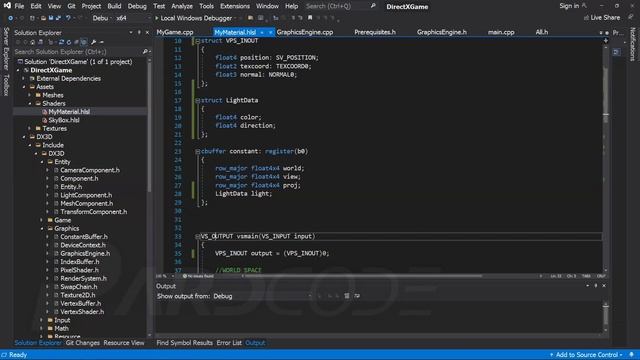Click Solution Explorer refresh icon
Screen dimensions: 640x360
pyautogui.click(x=69, y=42)
